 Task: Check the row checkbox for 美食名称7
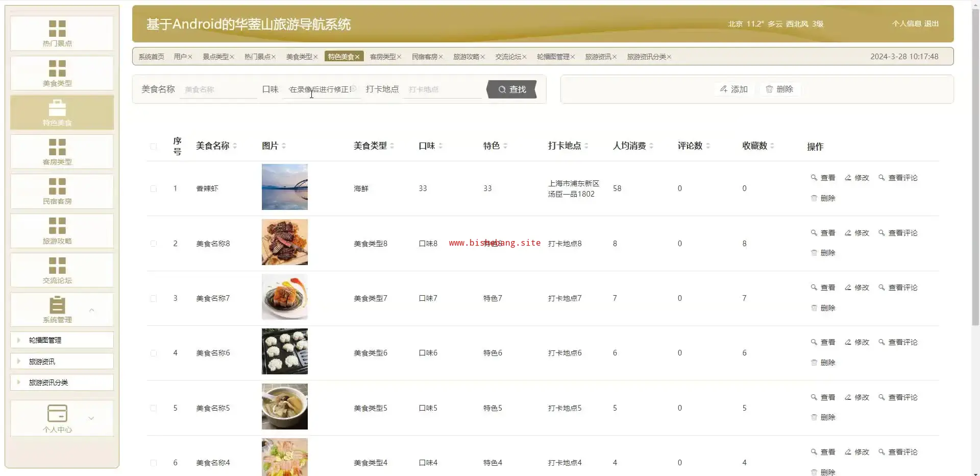[154, 299]
